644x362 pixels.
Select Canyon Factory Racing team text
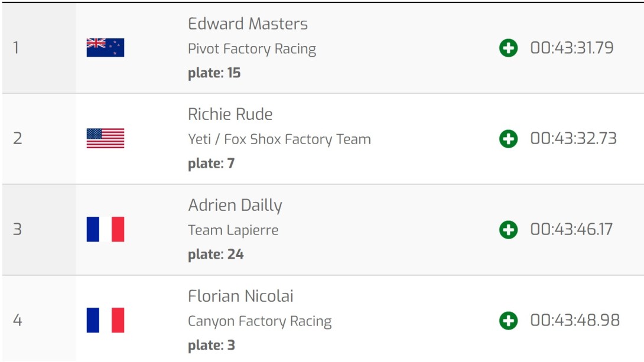pyautogui.click(x=259, y=321)
